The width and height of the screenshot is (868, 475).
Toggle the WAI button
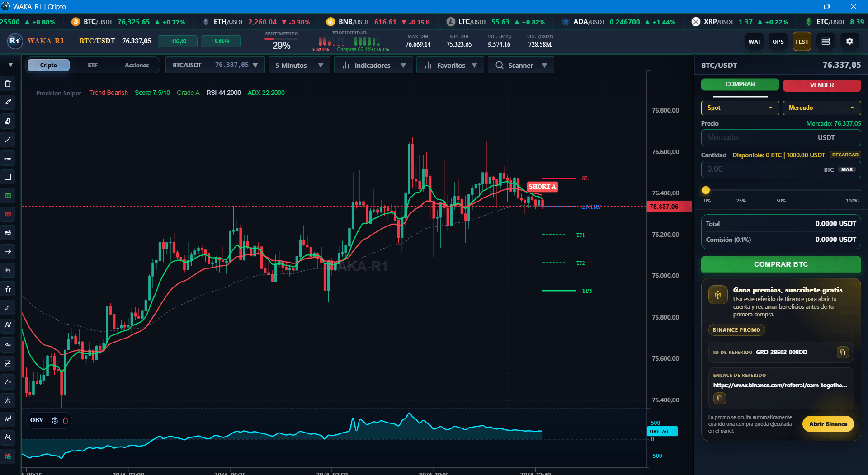coord(754,42)
